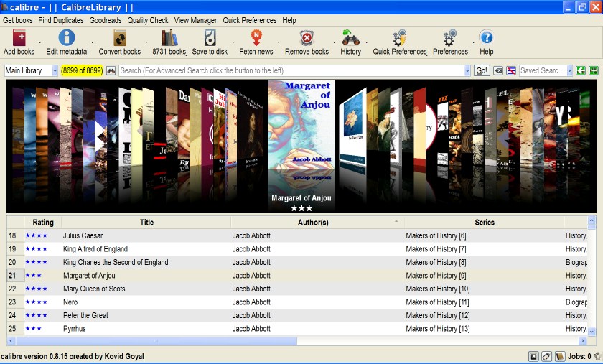603x364 pixels.
Task: Sort by the Series column header
Action: point(484,223)
